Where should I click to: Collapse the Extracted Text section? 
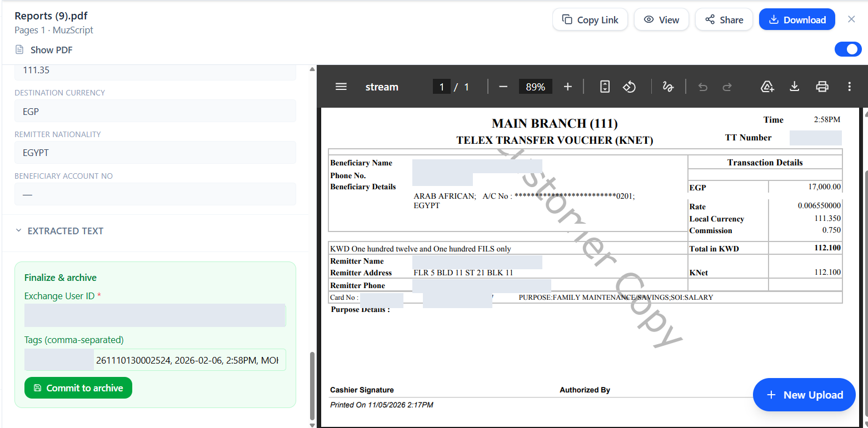coord(18,231)
